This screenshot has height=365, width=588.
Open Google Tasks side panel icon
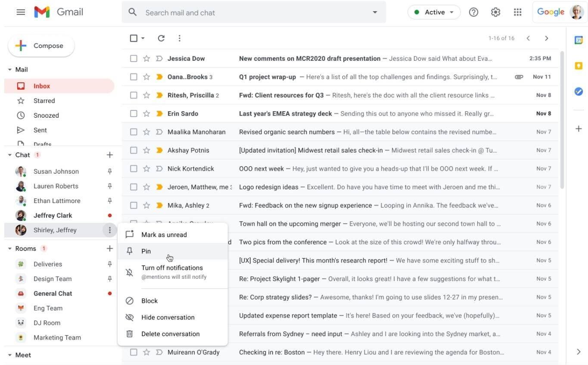click(x=579, y=91)
